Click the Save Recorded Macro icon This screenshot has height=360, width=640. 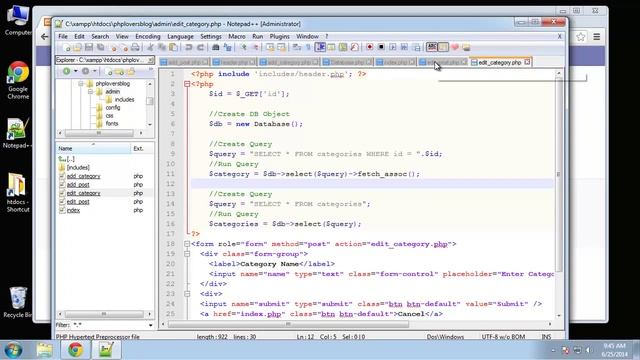[x=416, y=47]
